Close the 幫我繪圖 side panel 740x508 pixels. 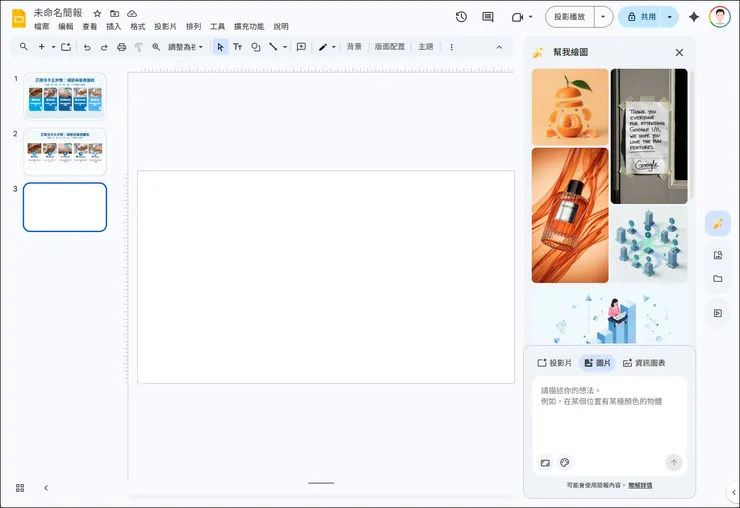pos(679,52)
